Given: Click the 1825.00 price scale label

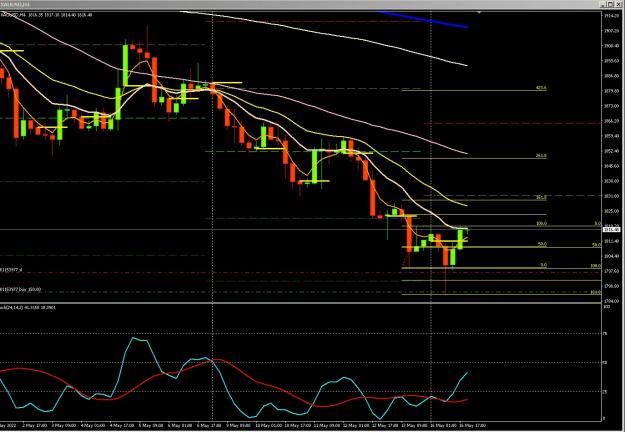Looking at the screenshot, I should (x=611, y=211).
